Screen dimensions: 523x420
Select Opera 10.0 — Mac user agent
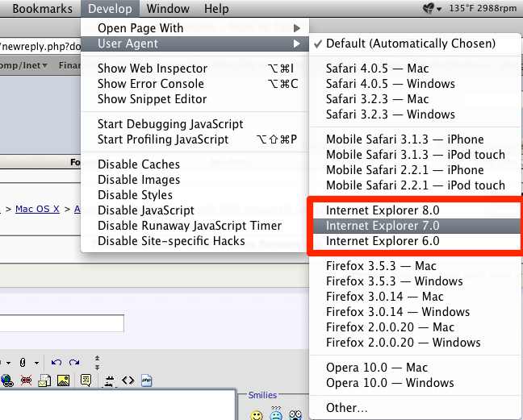click(416, 368)
